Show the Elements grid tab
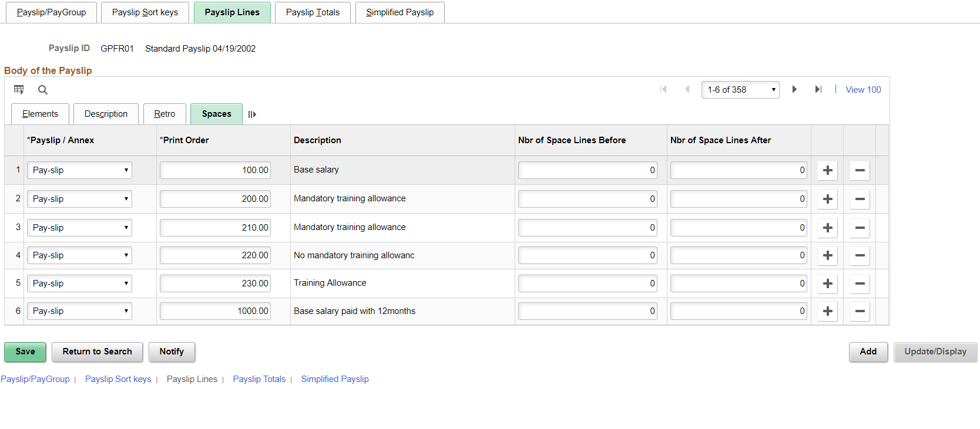 click(x=40, y=114)
